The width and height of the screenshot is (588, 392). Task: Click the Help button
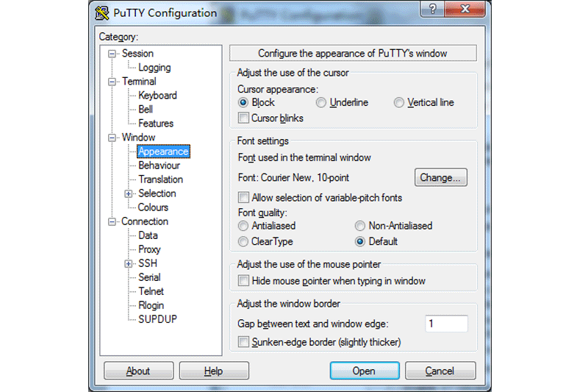click(214, 371)
